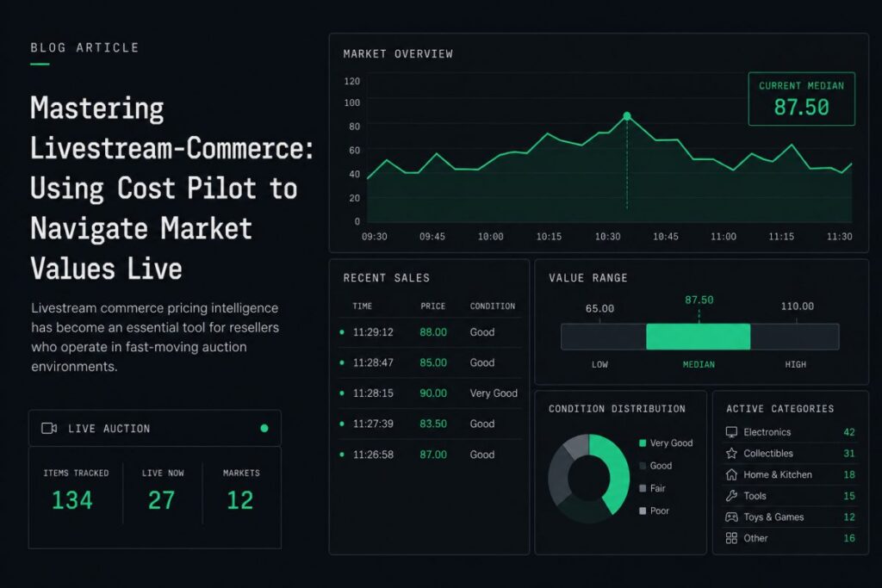Image resolution: width=882 pixels, height=588 pixels.
Task: Click the Market Overview heading
Action: [398, 54]
